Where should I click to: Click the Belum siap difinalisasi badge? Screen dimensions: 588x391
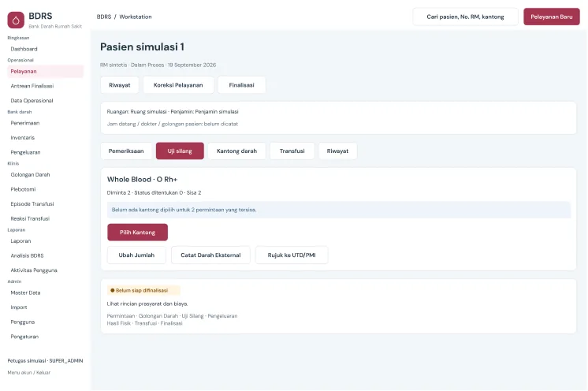tap(143, 291)
